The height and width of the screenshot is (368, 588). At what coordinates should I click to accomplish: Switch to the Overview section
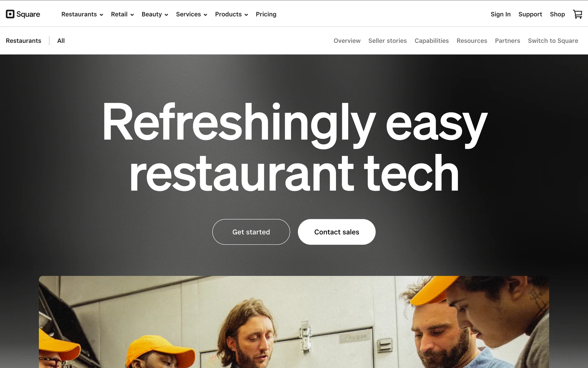(x=347, y=40)
